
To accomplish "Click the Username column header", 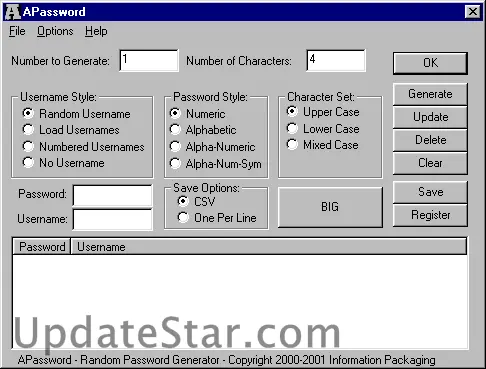I will pos(269,247).
